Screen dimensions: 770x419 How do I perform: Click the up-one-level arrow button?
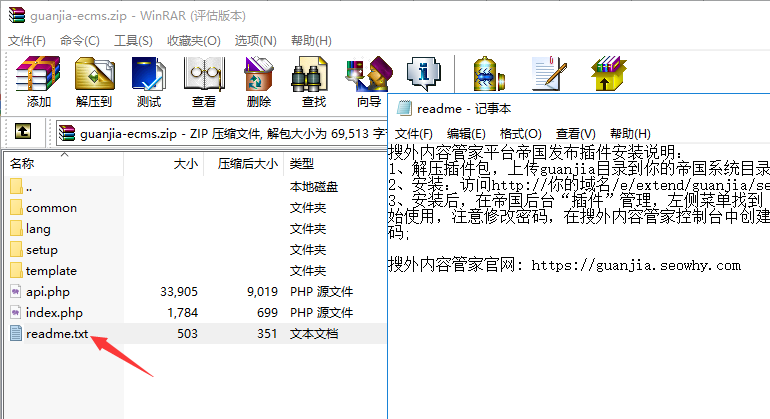tap(24, 132)
